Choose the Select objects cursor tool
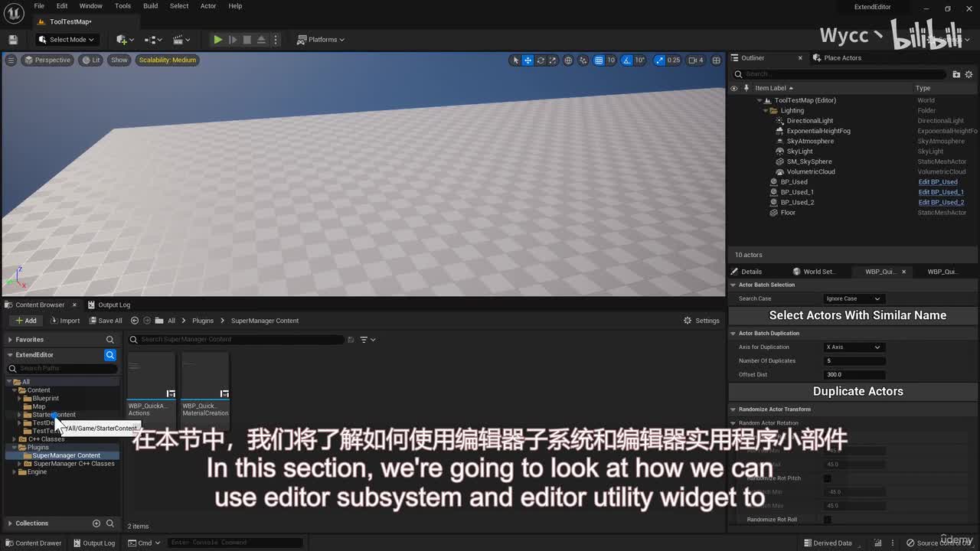980x551 pixels. [516, 60]
